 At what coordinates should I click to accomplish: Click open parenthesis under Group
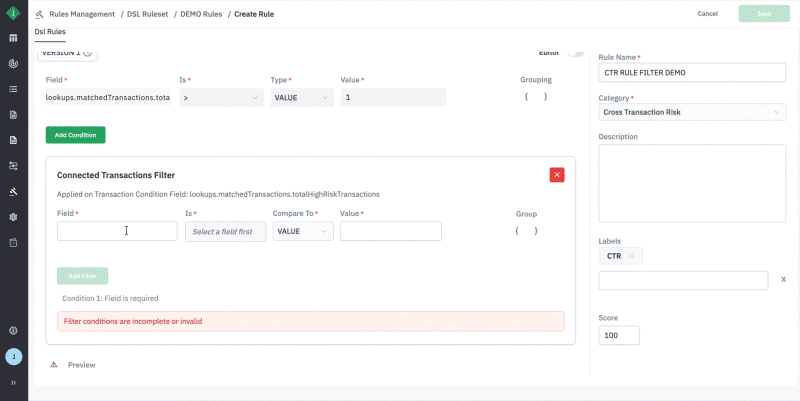(x=517, y=231)
